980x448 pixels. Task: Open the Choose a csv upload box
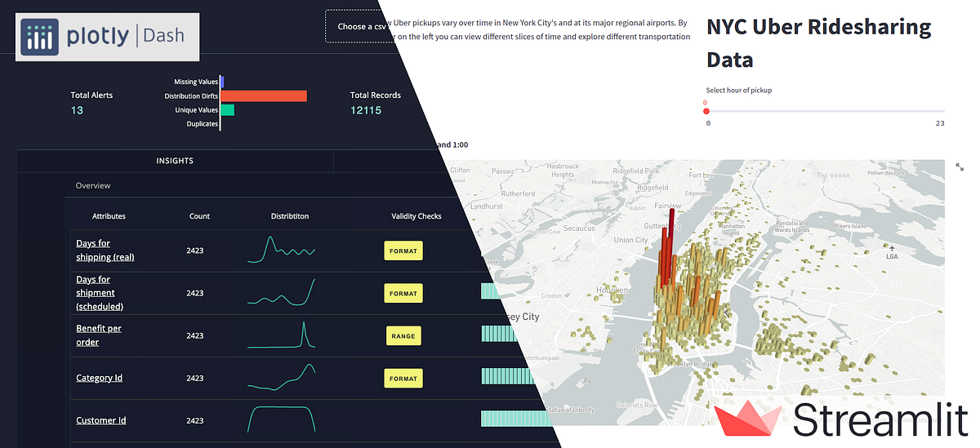359,26
